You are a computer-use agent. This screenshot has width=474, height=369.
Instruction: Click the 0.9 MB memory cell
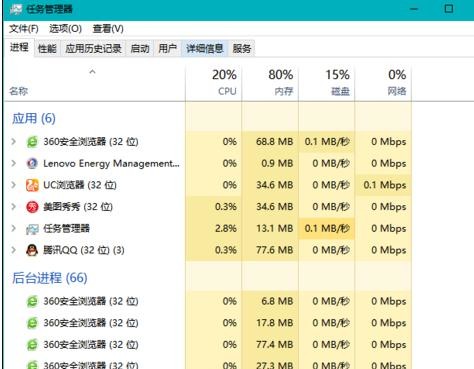[270, 163]
